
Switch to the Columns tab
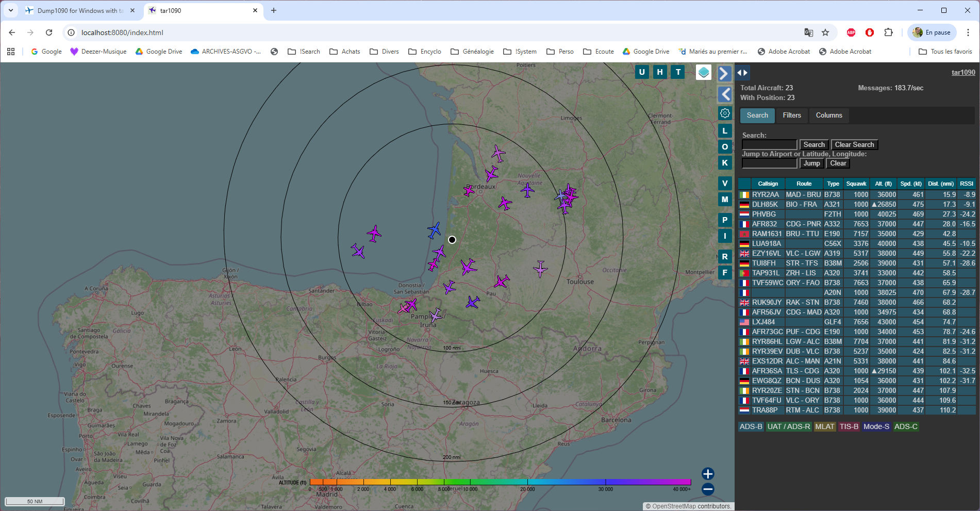(x=829, y=116)
